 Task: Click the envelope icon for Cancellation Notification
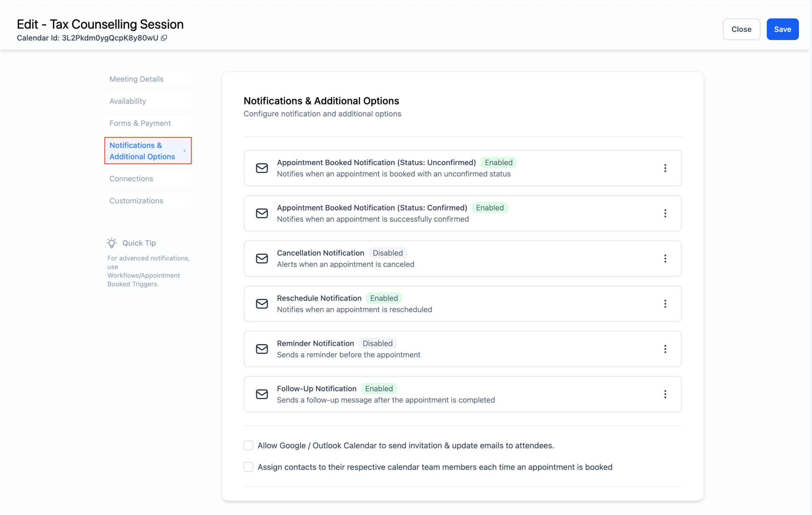coord(262,259)
